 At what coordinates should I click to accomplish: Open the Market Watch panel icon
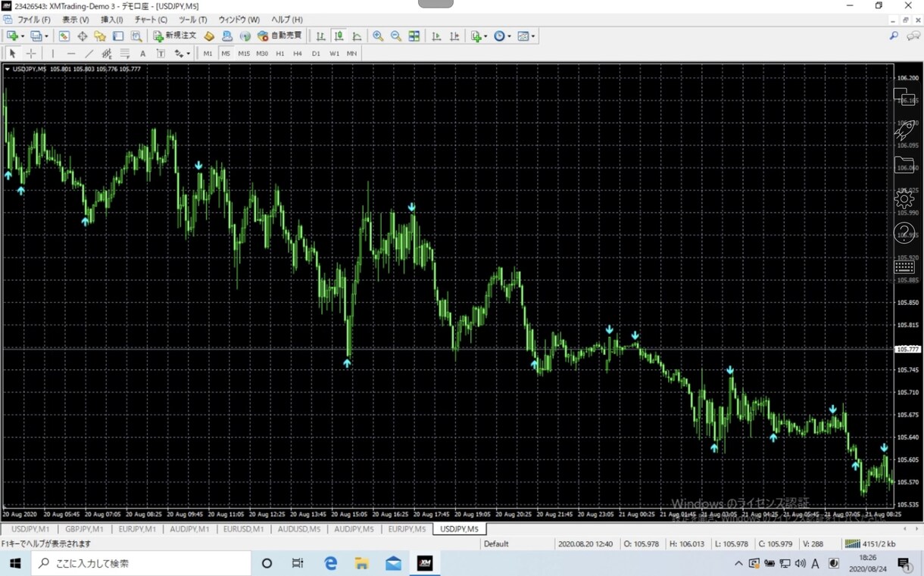tap(64, 36)
